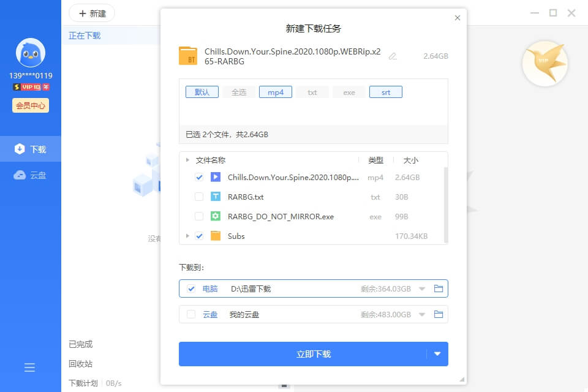Uncheck the Subs folder checkbox
Viewport: 588px width, 392px height.
coord(199,236)
